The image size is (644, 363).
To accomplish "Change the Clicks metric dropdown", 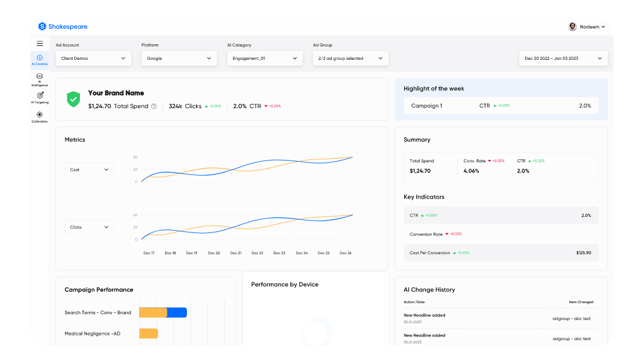I will coord(89,227).
